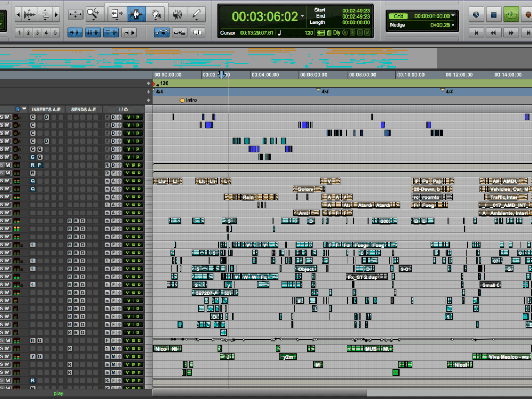Click plus on the tempo ruler
532x399 pixels.
[148, 83]
